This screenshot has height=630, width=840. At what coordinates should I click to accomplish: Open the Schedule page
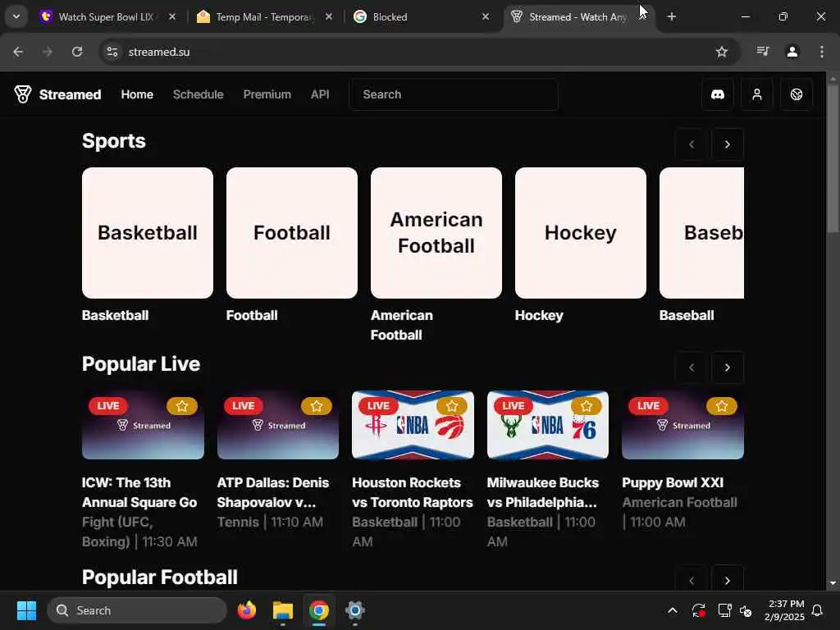click(199, 94)
